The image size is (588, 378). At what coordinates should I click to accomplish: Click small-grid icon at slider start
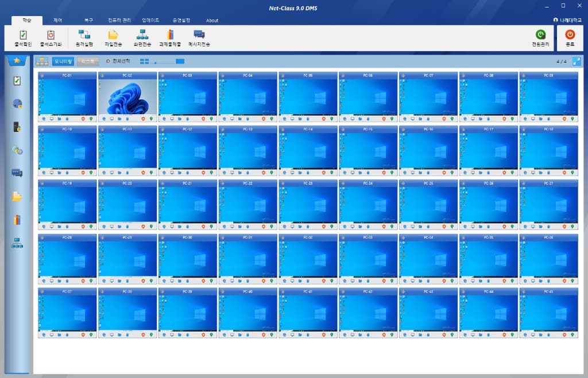tap(144, 61)
